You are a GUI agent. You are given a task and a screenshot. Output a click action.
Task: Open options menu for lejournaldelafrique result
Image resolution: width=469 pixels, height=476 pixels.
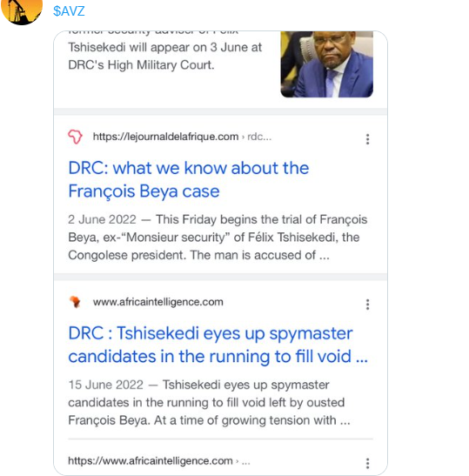coord(367,139)
